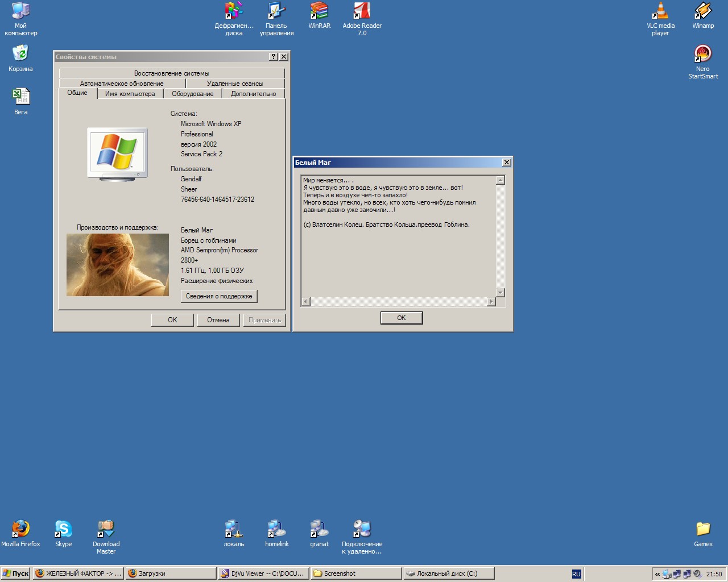Expand hidden tray icons with the chevron
This screenshot has height=582, width=728.
point(657,574)
